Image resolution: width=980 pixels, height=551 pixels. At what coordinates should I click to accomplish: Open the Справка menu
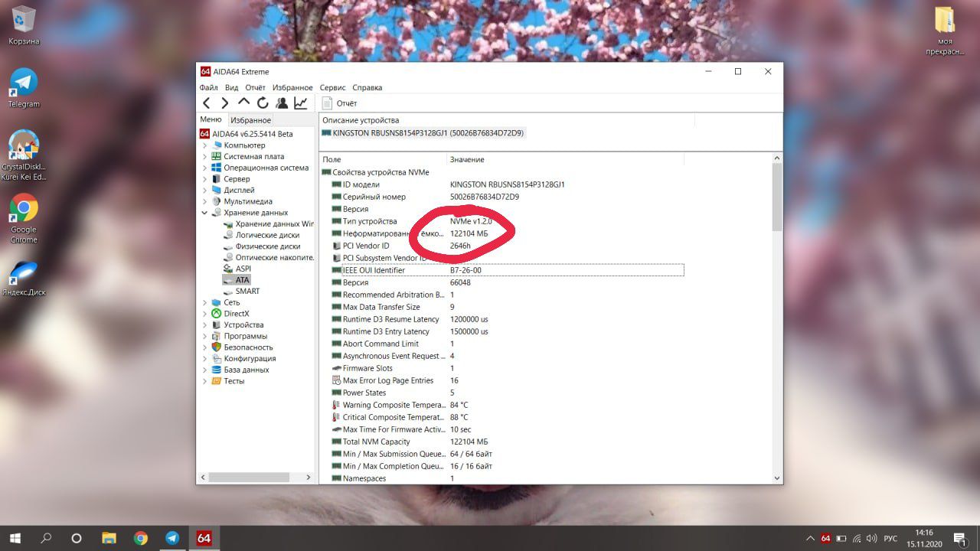tap(367, 87)
